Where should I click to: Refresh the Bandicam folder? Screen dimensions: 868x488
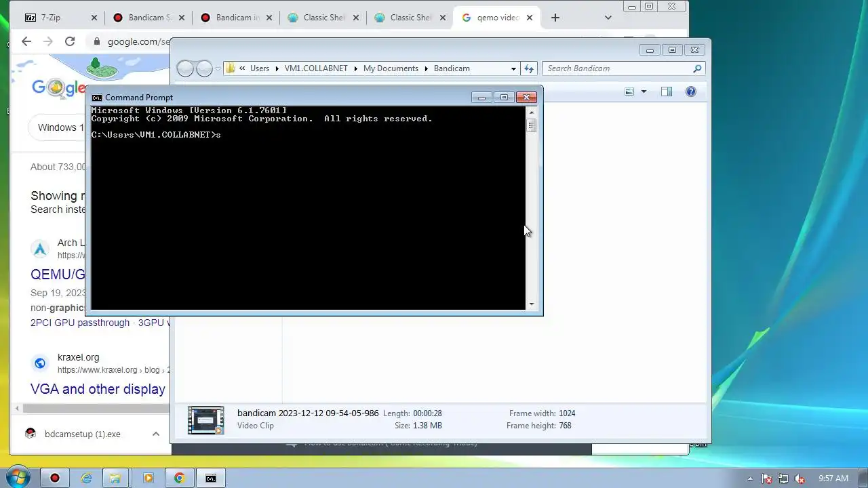529,68
